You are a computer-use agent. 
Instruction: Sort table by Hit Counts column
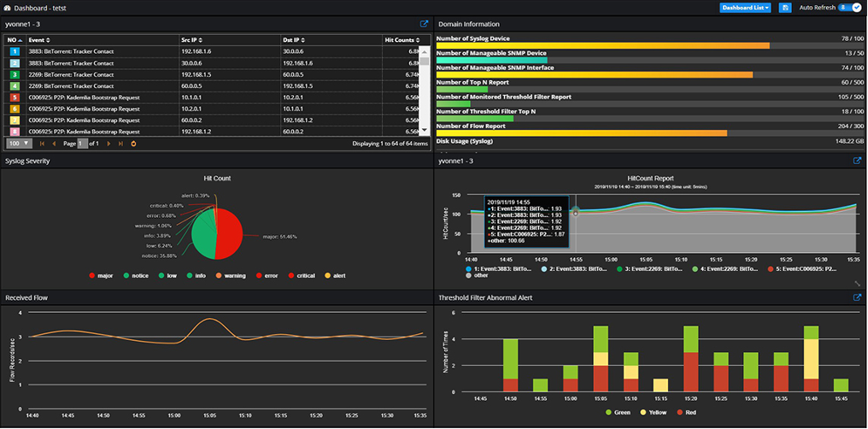[x=402, y=40]
